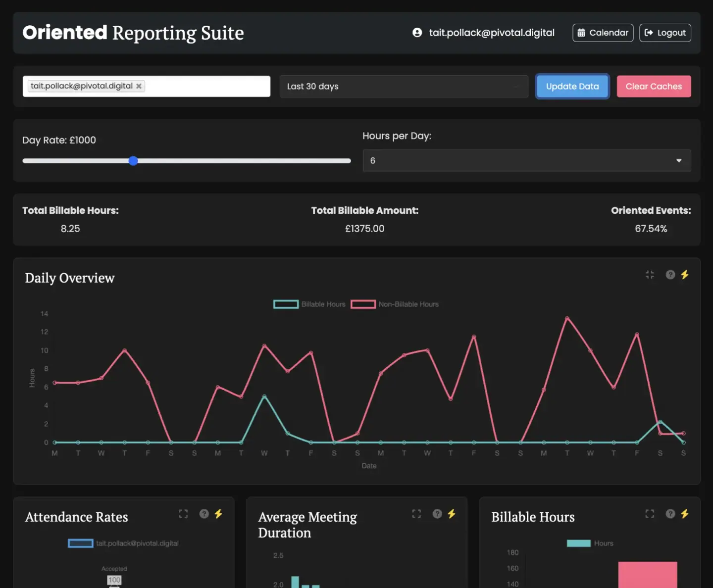The height and width of the screenshot is (588, 713).
Task: Click the pink bar in Billable Hours chart
Action: (x=648, y=575)
